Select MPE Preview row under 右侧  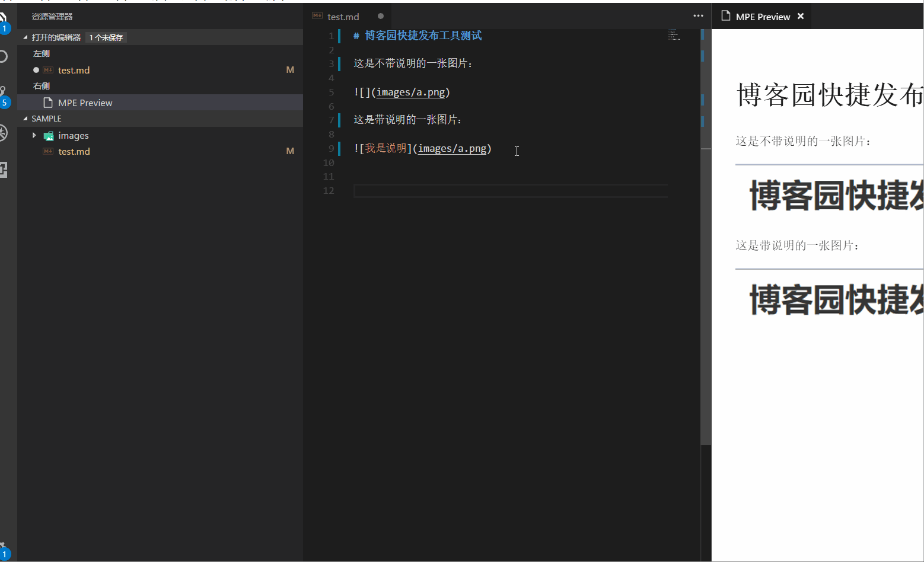[x=160, y=103]
